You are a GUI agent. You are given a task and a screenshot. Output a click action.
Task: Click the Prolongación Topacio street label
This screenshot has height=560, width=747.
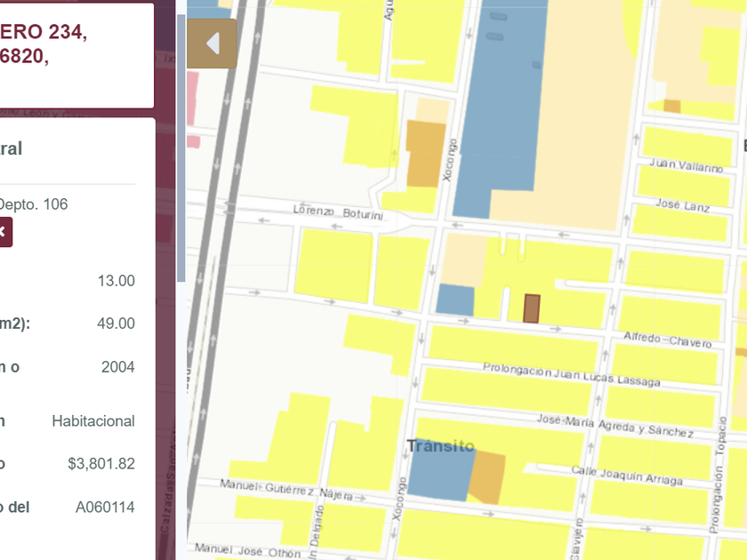click(x=718, y=475)
